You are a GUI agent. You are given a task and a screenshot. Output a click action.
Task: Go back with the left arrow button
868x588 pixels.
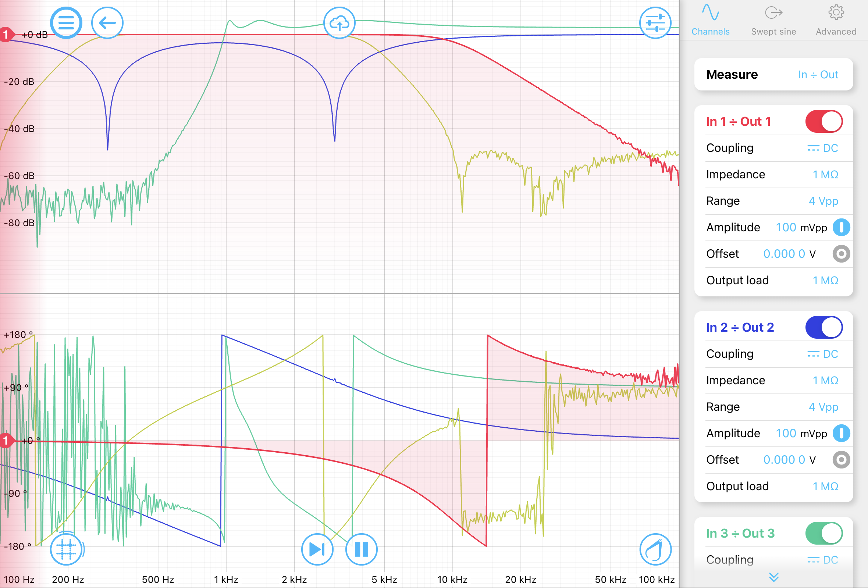[107, 23]
